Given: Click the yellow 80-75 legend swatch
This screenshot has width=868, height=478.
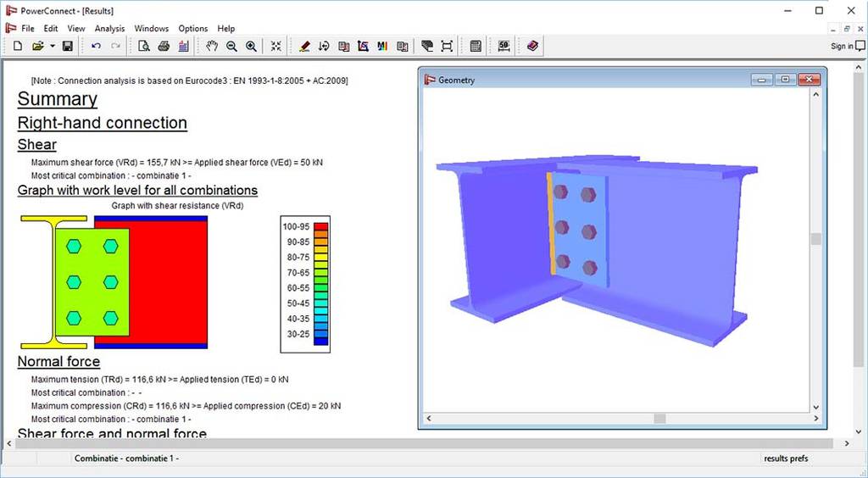Looking at the screenshot, I should 321,258.
